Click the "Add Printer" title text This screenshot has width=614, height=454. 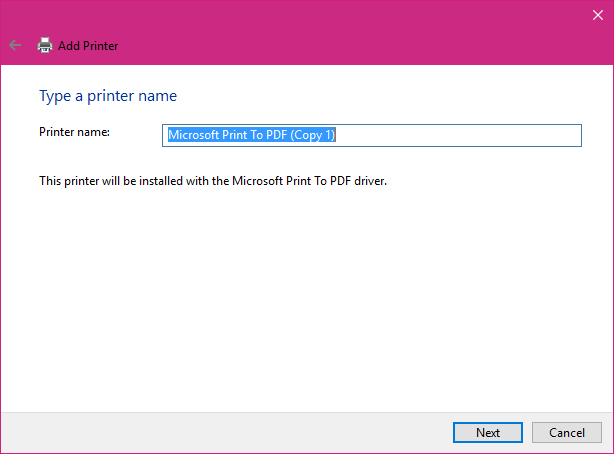[x=88, y=46]
